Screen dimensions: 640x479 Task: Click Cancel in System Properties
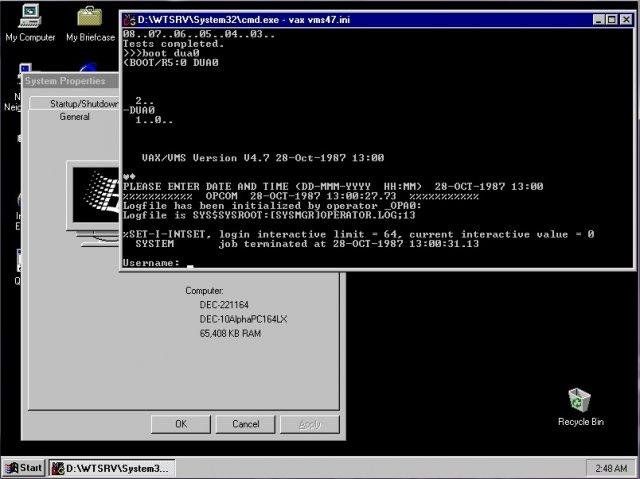point(245,424)
